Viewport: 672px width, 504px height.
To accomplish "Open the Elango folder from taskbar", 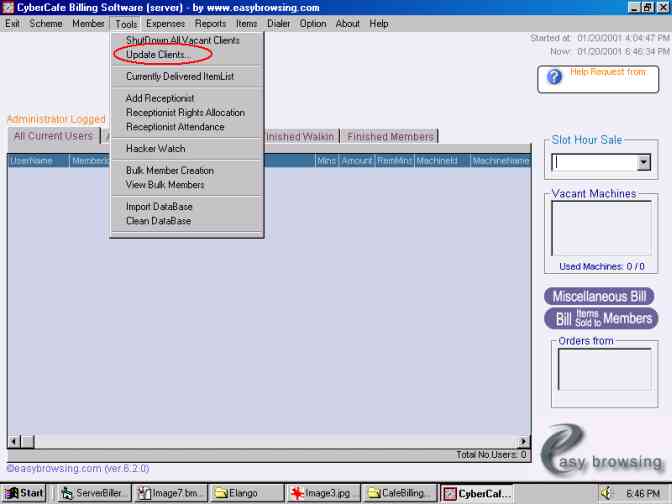I will [245, 493].
